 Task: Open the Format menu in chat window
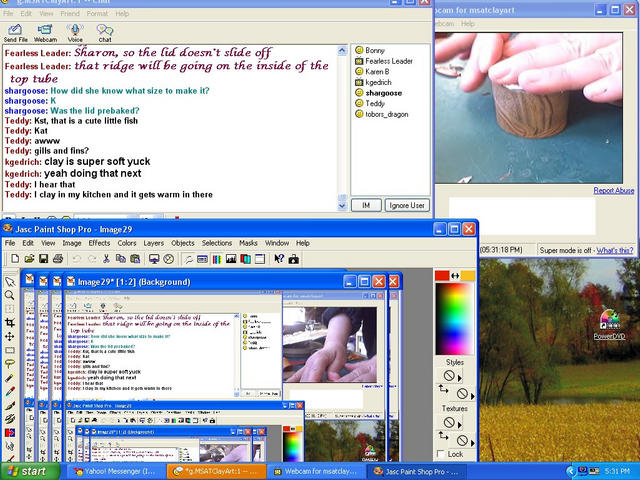pyautogui.click(x=97, y=13)
